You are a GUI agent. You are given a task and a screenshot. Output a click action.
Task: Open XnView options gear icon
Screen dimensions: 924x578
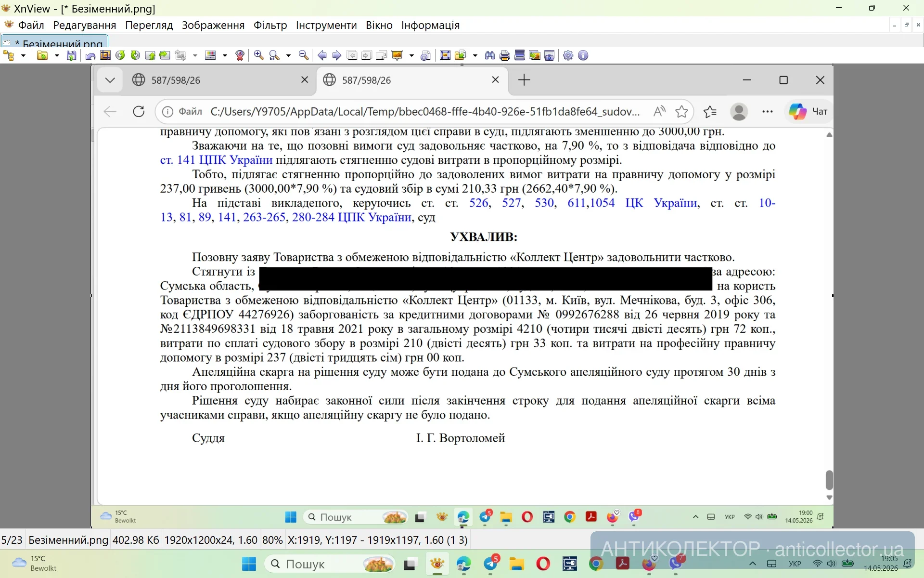pyautogui.click(x=568, y=55)
